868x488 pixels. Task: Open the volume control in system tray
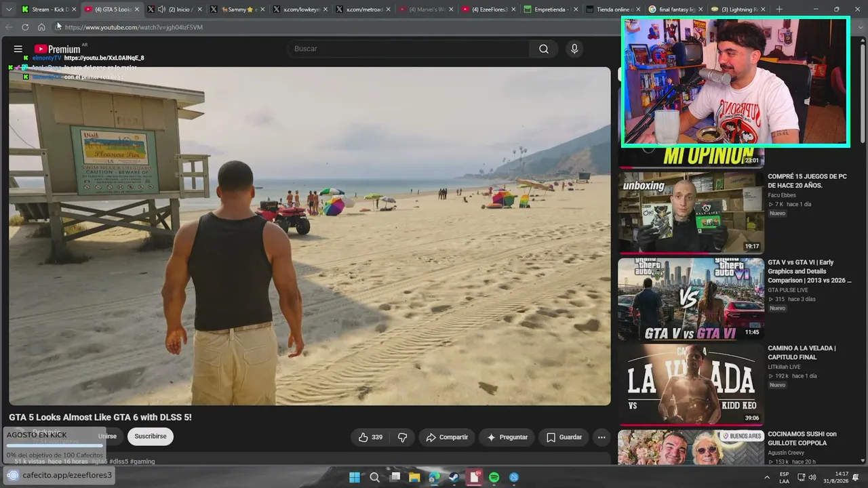[812, 477]
